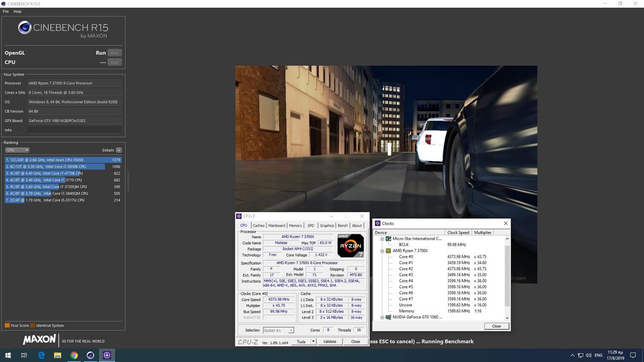Image resolution: width=644 pixels, height=362 pixels.
Task: Switch to Cinebench taskbar icon
Action: 91,355
